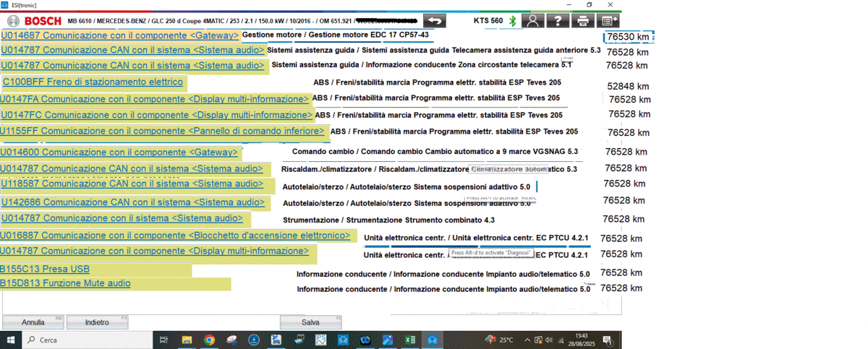Open U014787 fault in the Strumento combinato 4.3 row

(122, 218)
